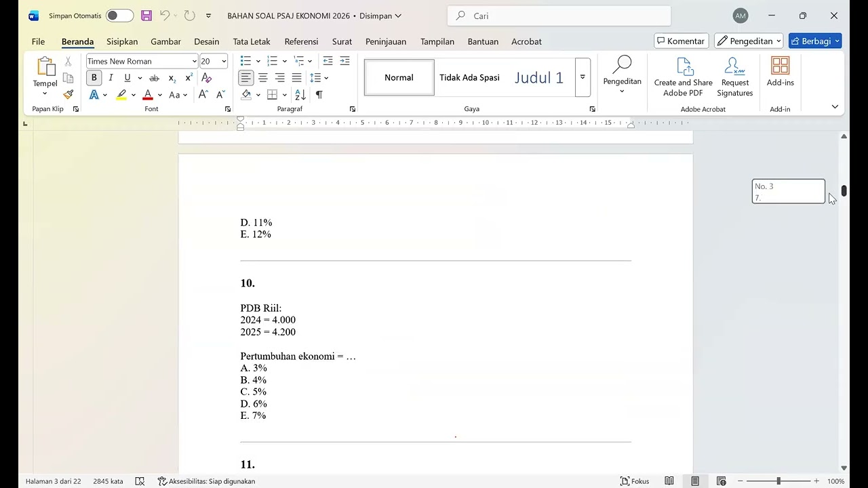The image size is (868, 488).
Task: Open Request Signatures from Acrobat
Action: pos(735,77)
